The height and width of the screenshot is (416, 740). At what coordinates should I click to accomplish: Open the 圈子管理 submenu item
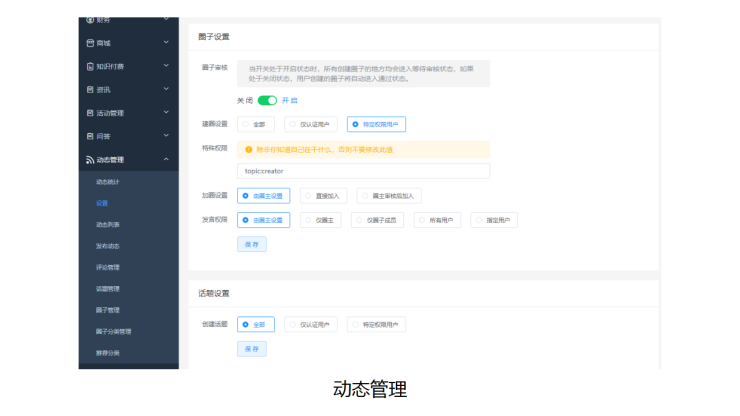tap(108, 310)
